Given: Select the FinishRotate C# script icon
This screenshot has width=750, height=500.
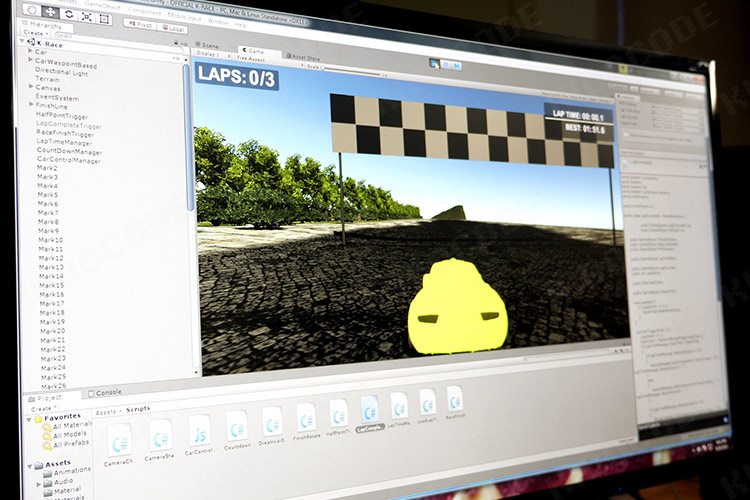Looking at the screenshot, I should coord(306,420).
